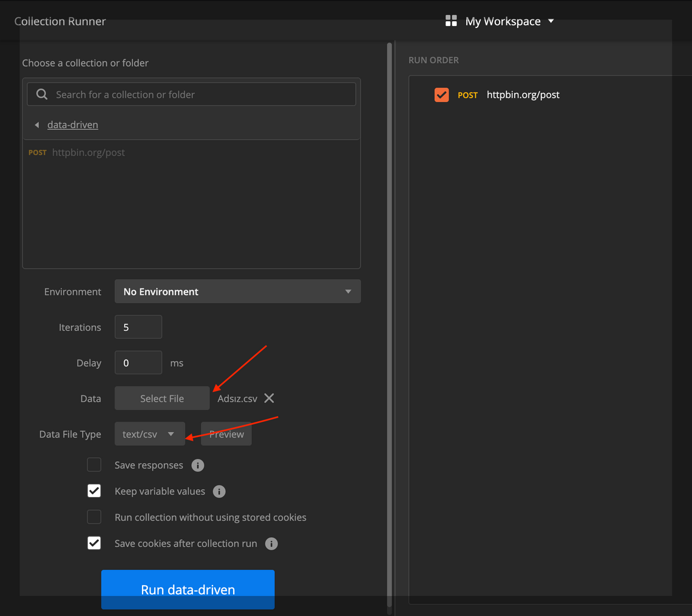Viewport: 692px width, 616px height.
Task: Uncheck Keep variable values
Action: coord(94,491)
